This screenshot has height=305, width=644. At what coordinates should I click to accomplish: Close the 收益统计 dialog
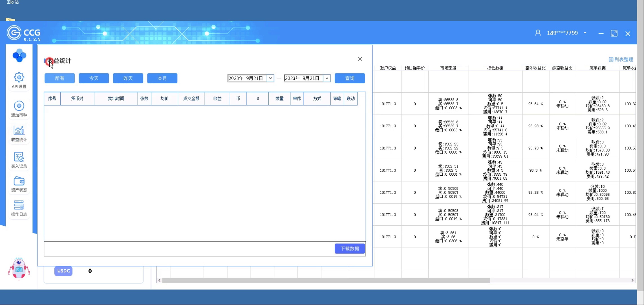(x=360, y=59)
